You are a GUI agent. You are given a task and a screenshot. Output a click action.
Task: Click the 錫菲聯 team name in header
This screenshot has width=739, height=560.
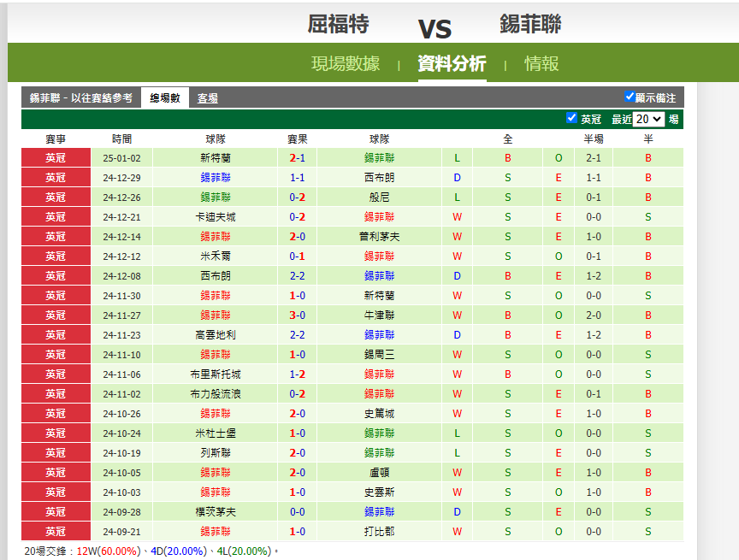coord(530,24)
